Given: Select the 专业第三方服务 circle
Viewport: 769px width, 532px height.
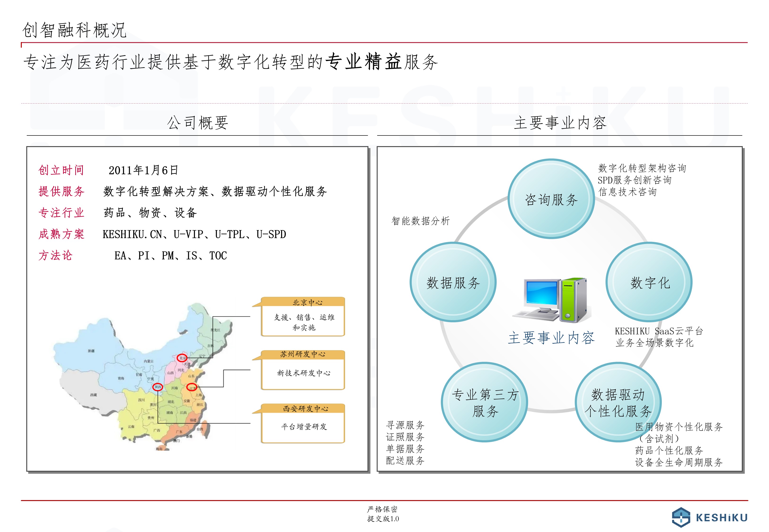Looking at the screenshot, I should 484,402.
